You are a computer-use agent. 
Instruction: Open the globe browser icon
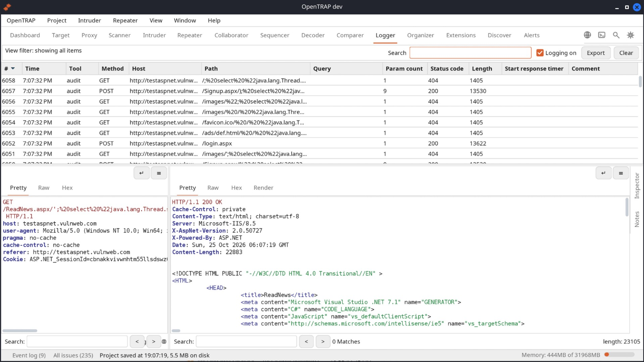pyautogui.click(x=587, y=35)
